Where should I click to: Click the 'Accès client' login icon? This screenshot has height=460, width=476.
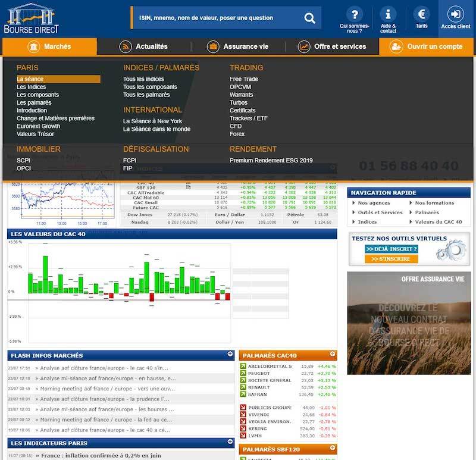coord(455,14)
